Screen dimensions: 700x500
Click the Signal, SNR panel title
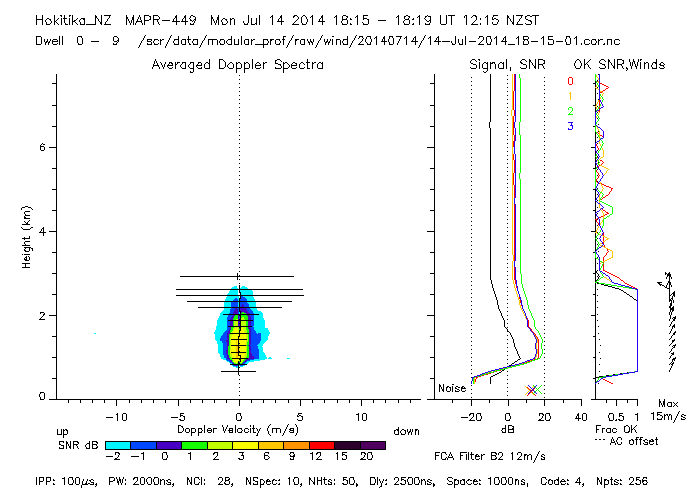[507, 65]
